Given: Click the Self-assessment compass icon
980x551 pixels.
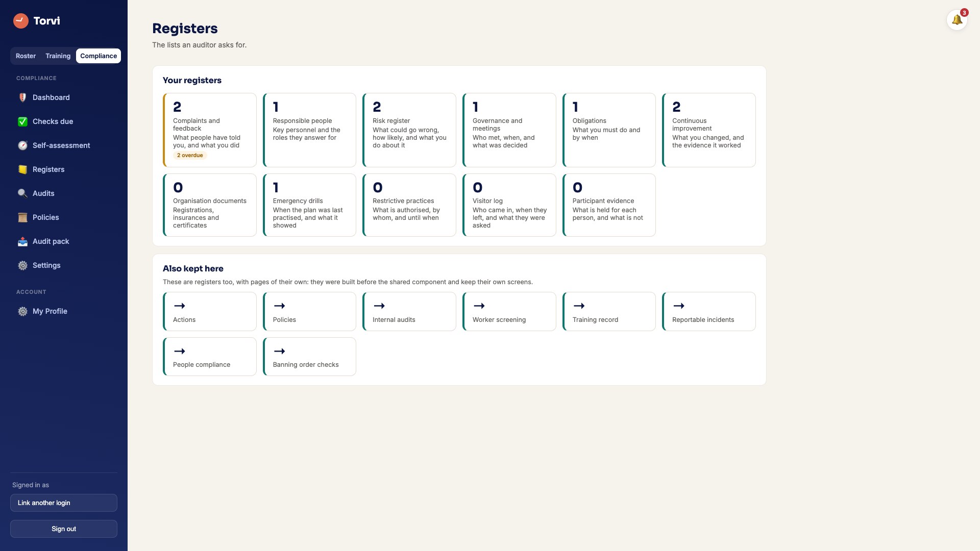Looking at the screenshot, I should click(22, 145).
